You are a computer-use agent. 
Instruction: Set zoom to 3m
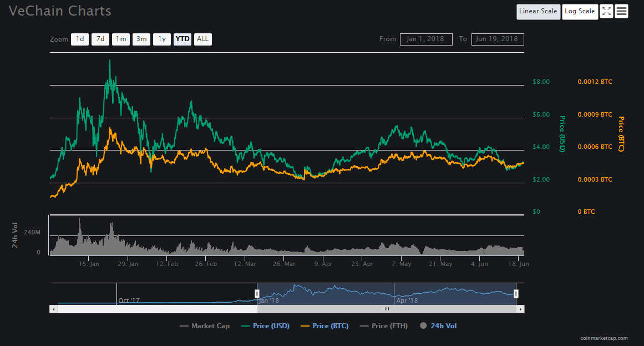[x=141, y=39]
